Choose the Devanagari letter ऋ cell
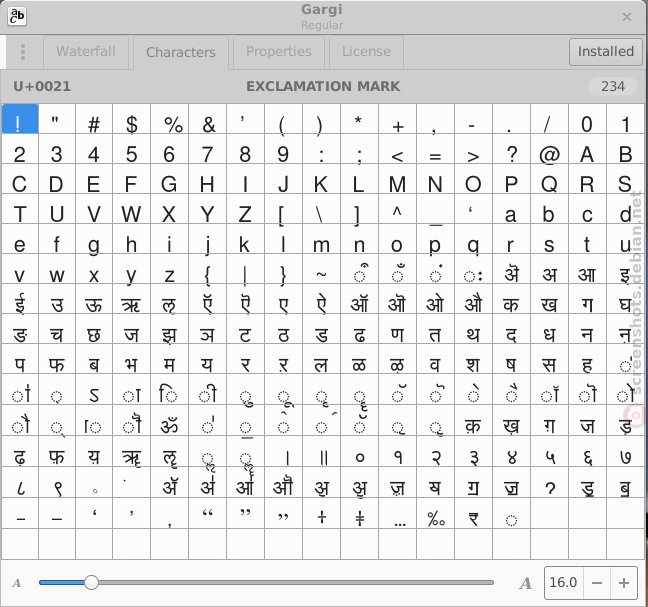 [132, 299]
